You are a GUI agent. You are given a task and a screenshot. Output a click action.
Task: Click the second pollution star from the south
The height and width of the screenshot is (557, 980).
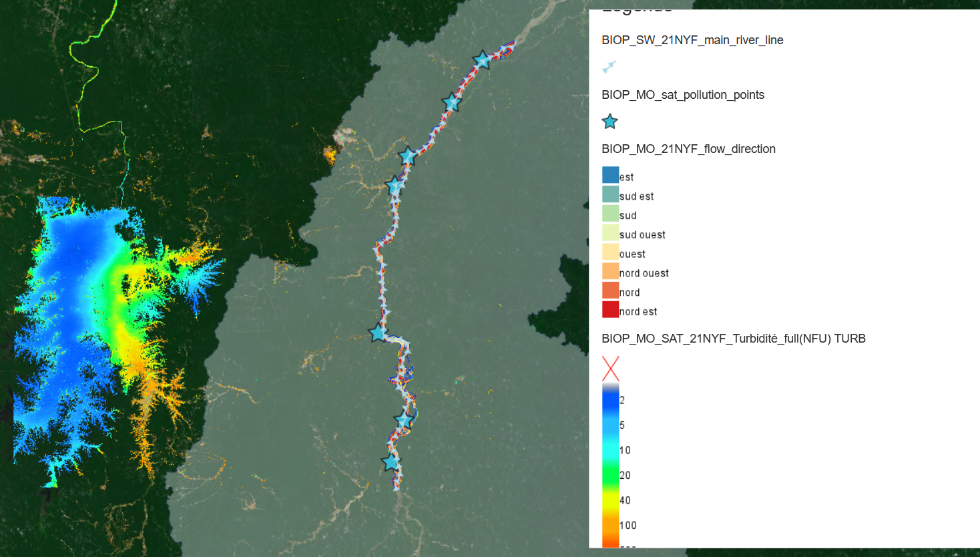pyautogui.click(x=404, y=419)
